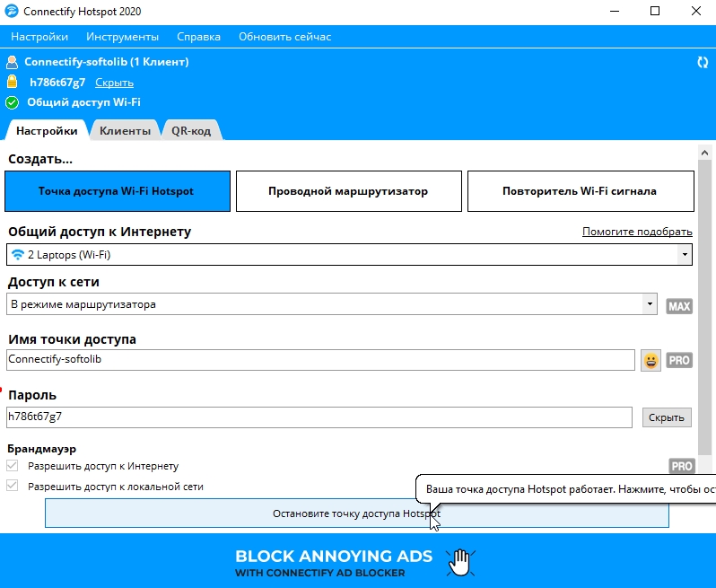Maximize the Connectify Hotspot window

(655, 11)
